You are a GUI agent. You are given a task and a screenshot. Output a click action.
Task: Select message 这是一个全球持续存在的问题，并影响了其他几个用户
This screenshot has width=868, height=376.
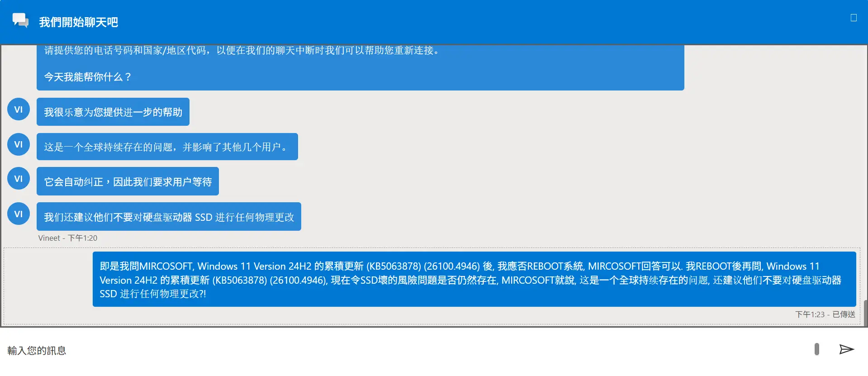[x=167, y=147]
